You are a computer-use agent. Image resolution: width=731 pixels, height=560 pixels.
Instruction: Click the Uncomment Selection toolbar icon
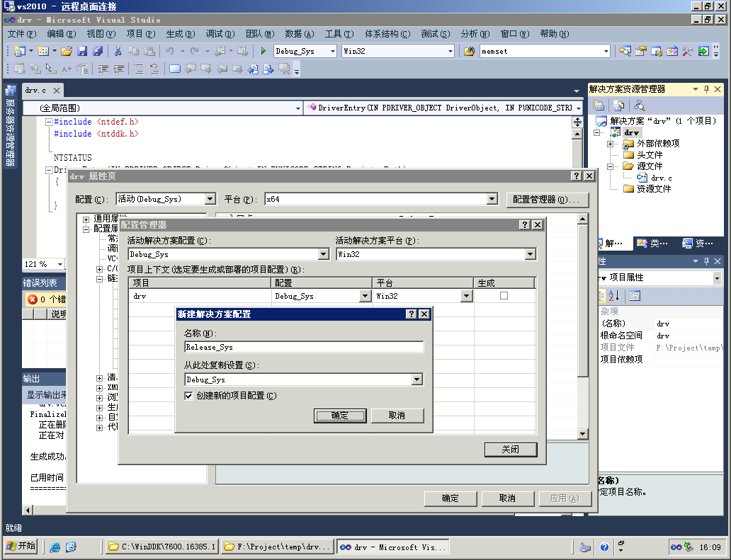(154, 69)
